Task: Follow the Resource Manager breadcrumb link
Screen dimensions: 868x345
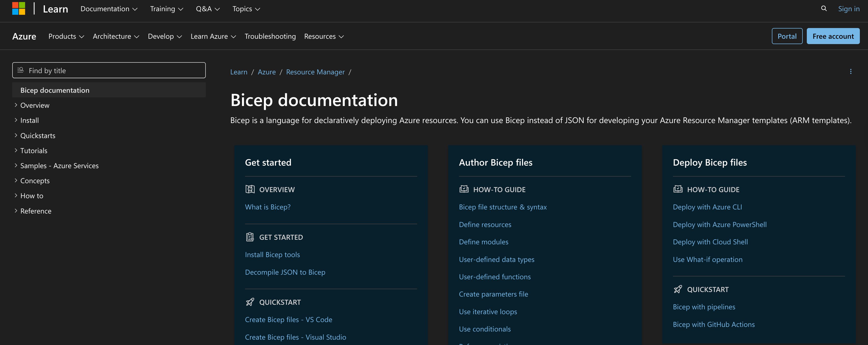Action: point(315,72)
